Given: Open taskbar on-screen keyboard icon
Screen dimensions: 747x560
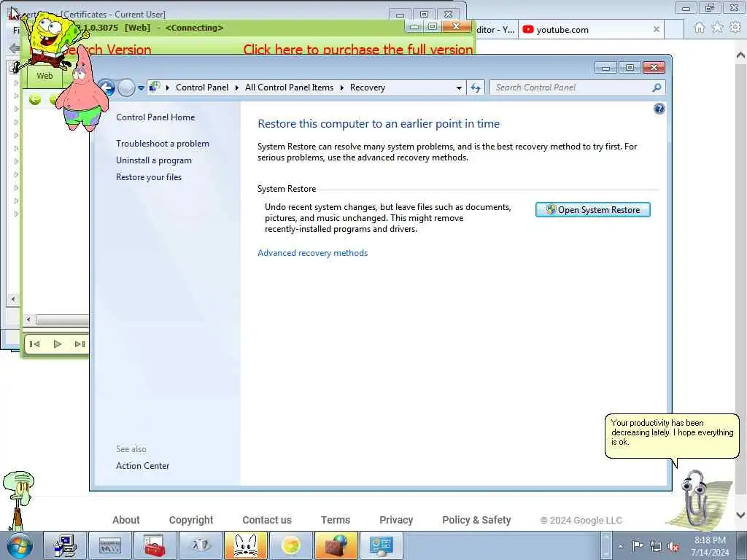Looking at the screenshot, I should (110, 545).
